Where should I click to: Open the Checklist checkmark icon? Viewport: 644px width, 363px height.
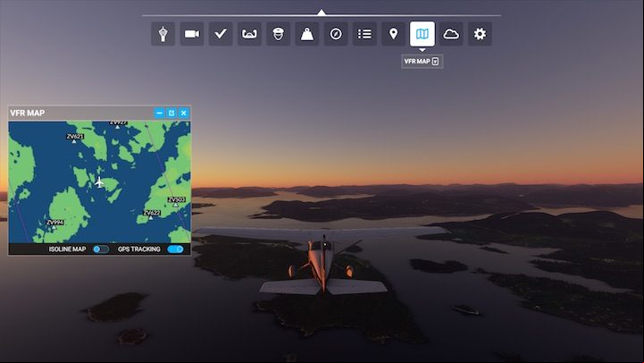point(221,34)
